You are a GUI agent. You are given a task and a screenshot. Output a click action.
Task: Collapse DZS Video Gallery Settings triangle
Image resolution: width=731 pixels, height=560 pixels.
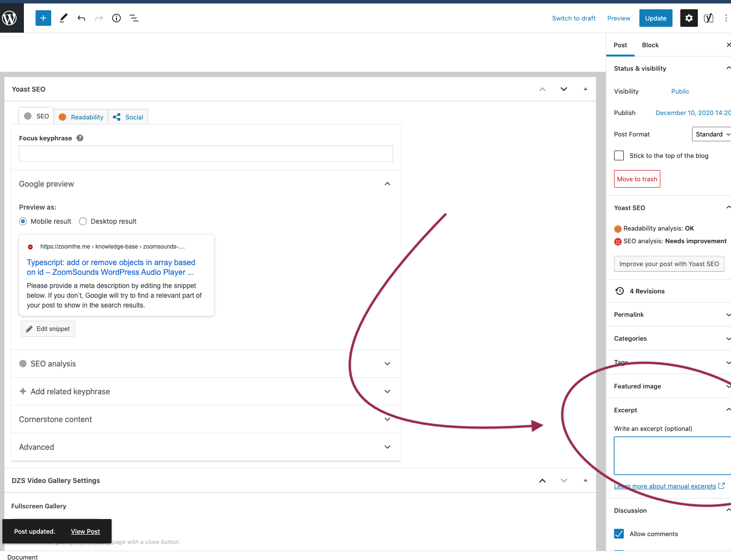pos(585,481)
